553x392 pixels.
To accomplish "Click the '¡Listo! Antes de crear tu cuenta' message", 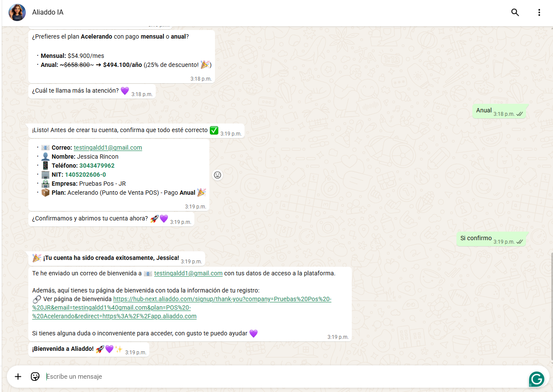I will point(136,131).
